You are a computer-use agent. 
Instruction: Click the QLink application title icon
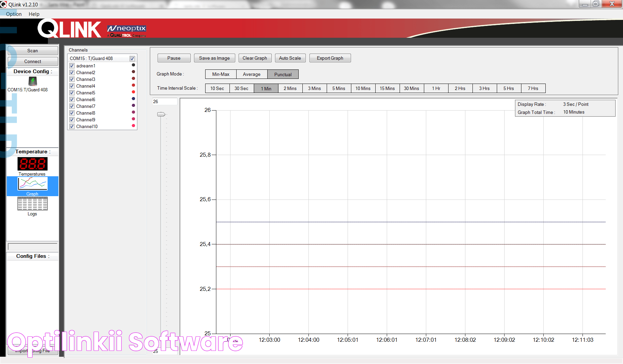click(3, 4)
